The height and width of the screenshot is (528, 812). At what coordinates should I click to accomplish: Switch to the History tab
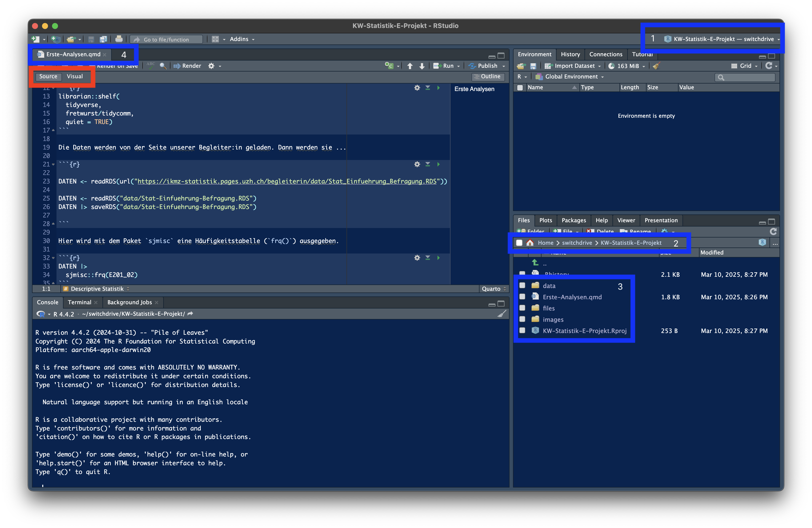[570, 54]
